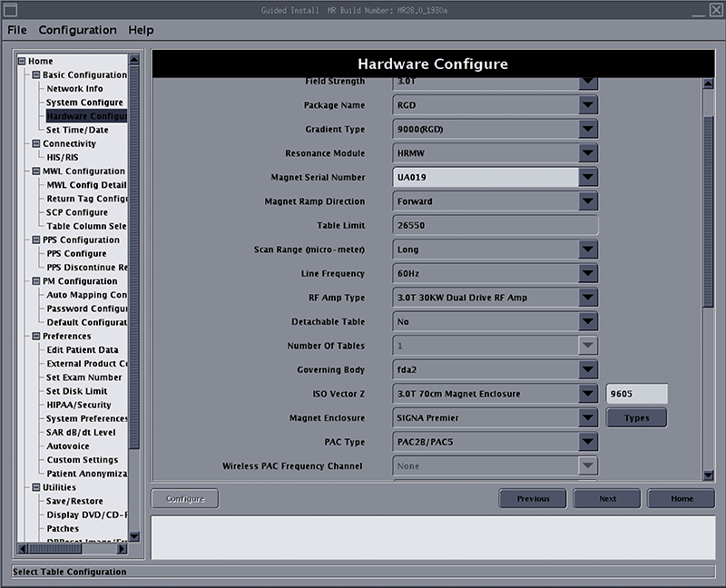Viewport: 726px width, 588px height.
Task: Open the Help menu
Action: pos(141,30)
